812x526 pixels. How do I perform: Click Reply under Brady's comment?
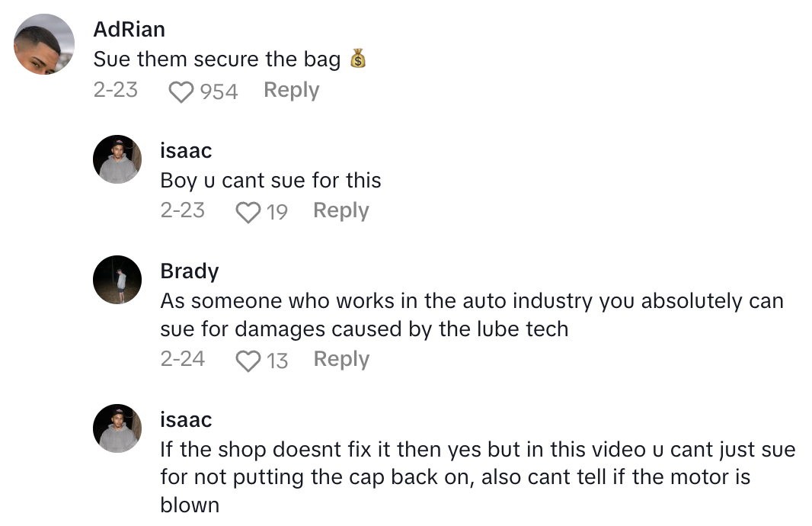click(x=340, y=359)
